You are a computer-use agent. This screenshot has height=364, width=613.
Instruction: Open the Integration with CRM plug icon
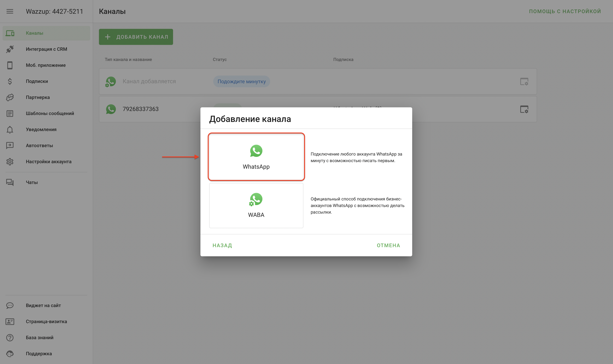[10, 49]
